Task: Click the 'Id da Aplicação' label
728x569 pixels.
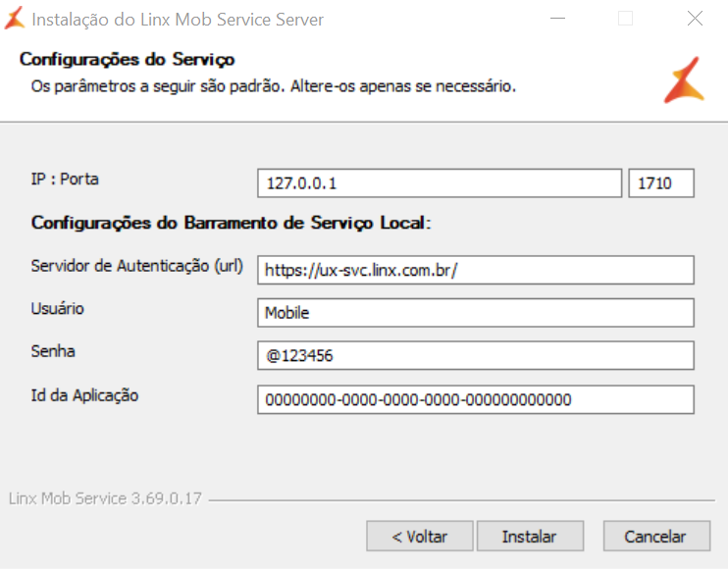Action: [x=84, y=395]
